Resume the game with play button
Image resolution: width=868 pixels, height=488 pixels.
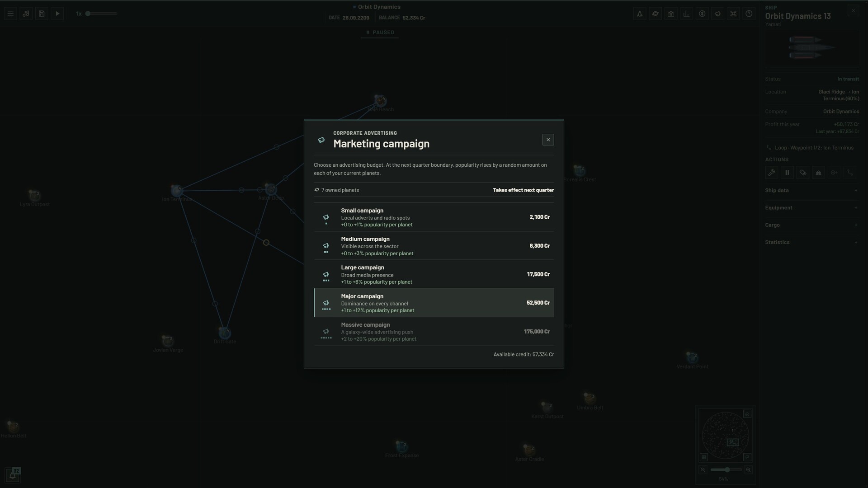pos(57,14)
